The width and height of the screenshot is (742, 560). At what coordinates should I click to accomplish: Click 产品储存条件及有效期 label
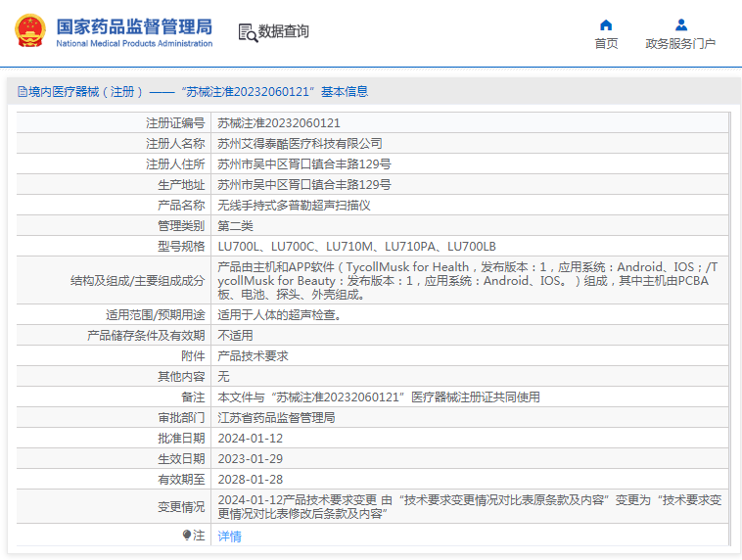click(146, 335)
